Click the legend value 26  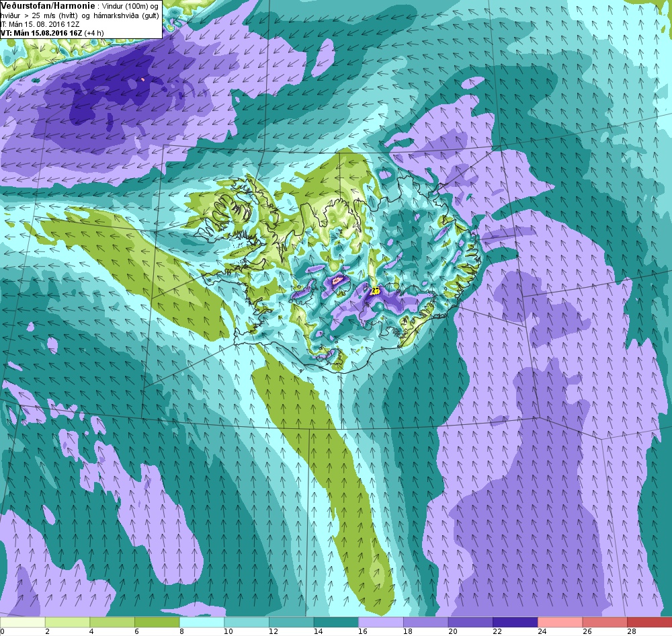(586, 631)
